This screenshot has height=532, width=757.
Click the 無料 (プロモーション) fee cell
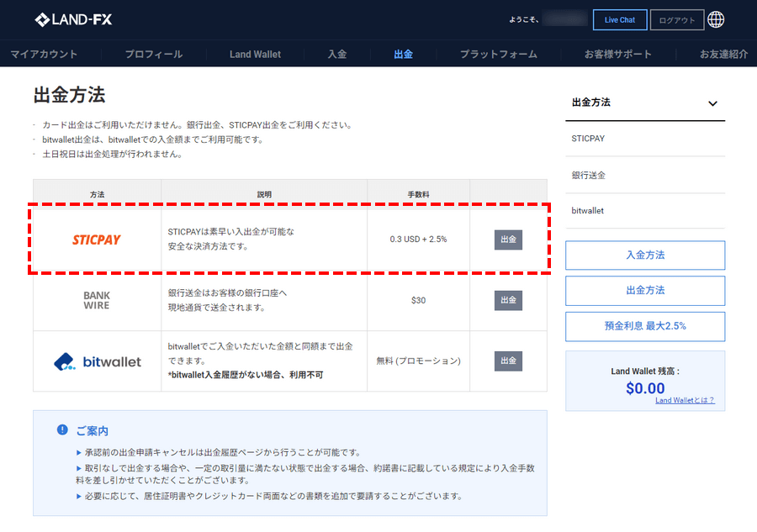(x=419, y=361)
